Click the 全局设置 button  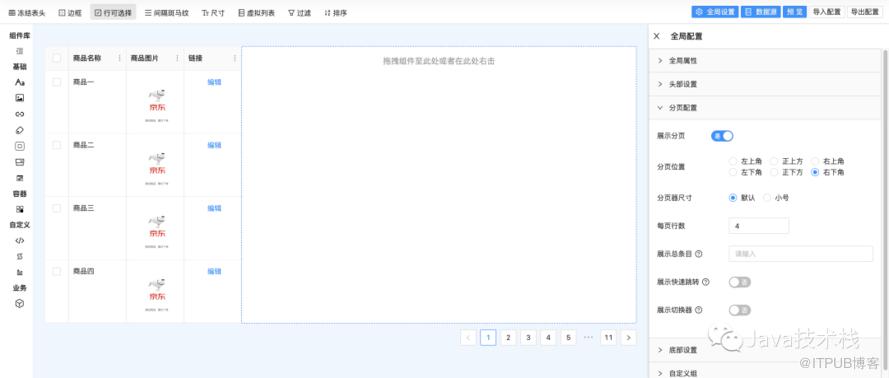click(715, 12)
